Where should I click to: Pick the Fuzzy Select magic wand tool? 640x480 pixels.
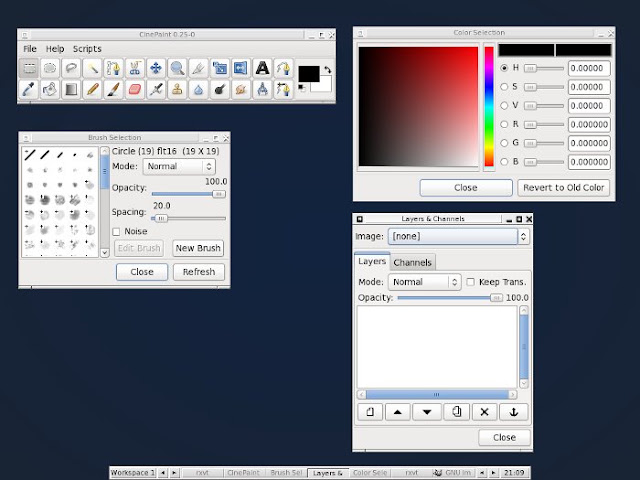(92, 68)
